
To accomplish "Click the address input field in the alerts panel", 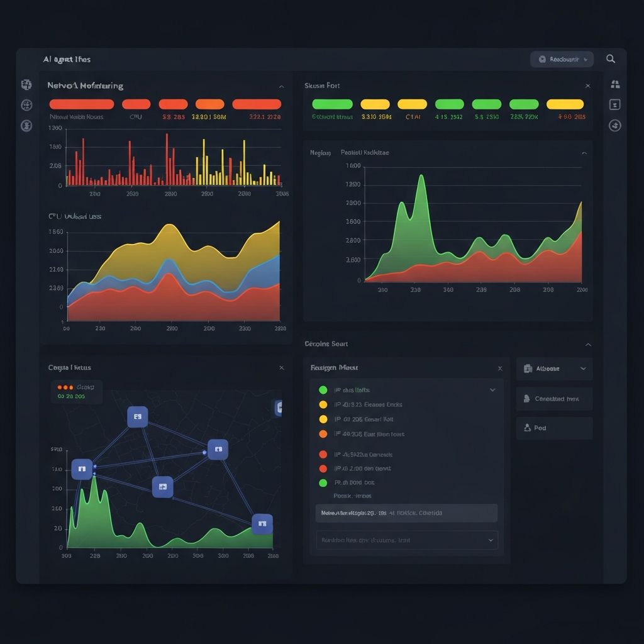I will coord(406,513).
